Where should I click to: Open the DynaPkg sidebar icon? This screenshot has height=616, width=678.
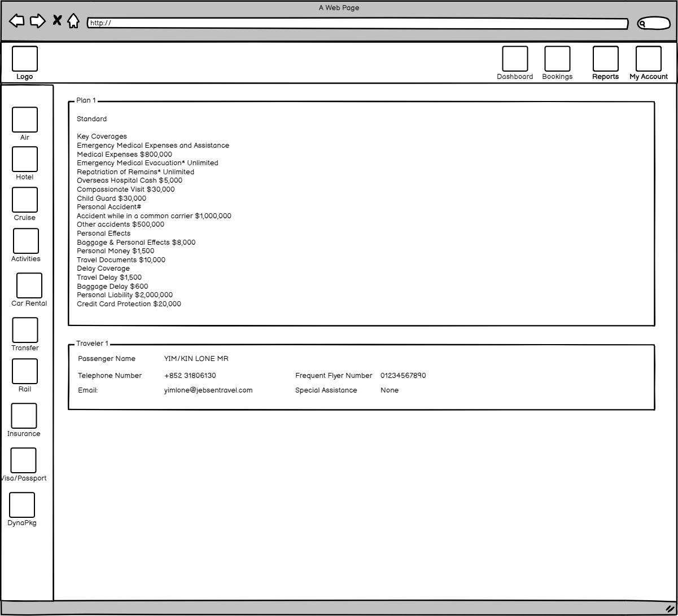[22, 505]
